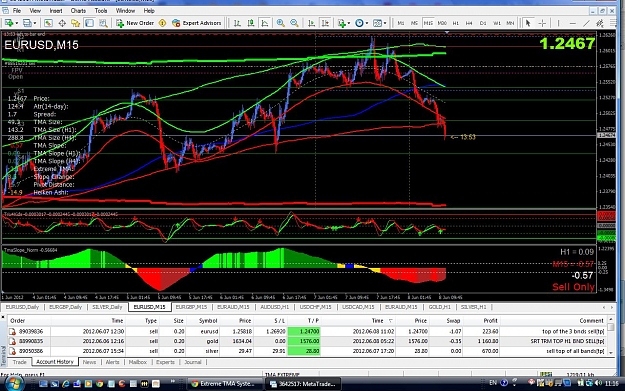
Task: Switch to EURUSD,Daily chart tab
Action: [22, 307]
